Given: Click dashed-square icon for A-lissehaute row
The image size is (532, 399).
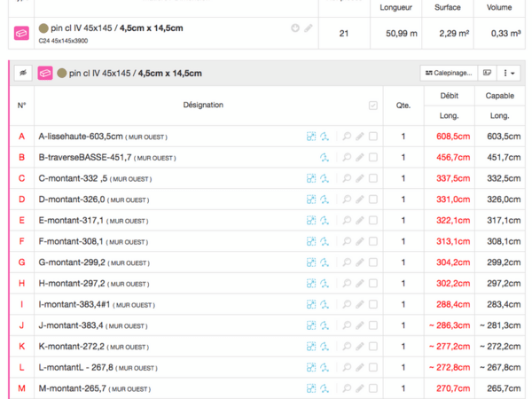Looking at the screenshot, I should click(x=311, y=137).
